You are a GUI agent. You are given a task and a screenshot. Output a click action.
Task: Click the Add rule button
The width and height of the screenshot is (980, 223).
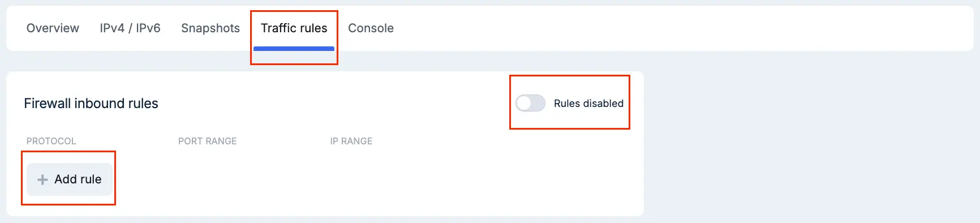(x=69, y=179)
